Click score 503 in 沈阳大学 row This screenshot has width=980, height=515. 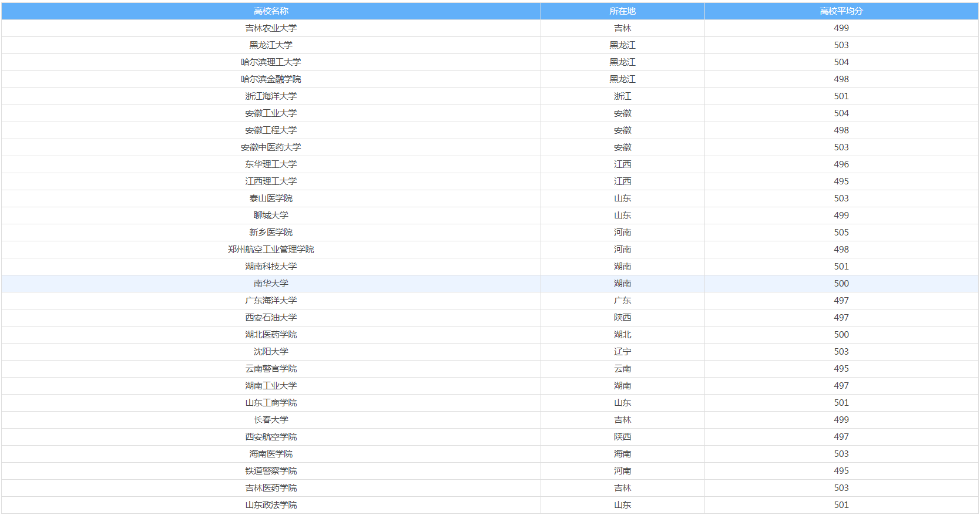click(841, 352)
